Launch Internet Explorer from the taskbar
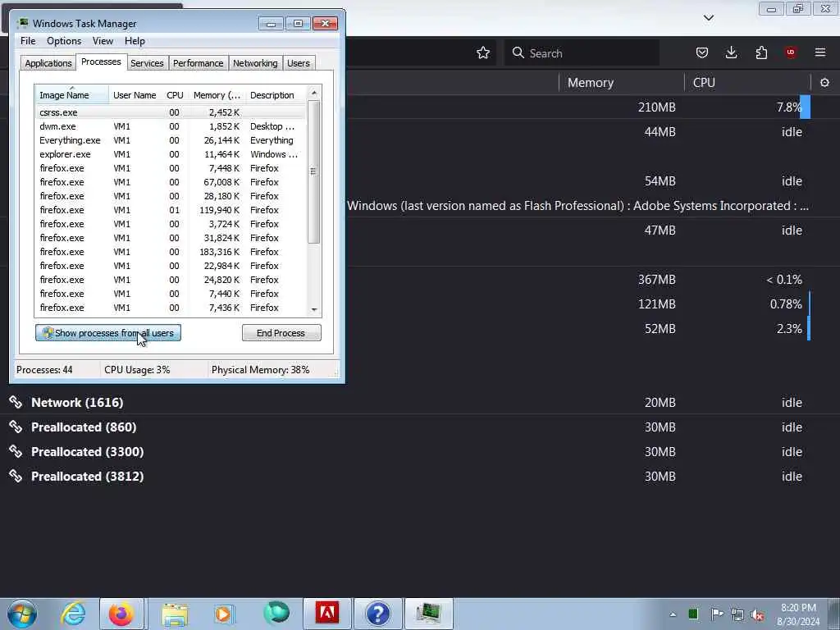The image size is (840, 630). [73, 614]
